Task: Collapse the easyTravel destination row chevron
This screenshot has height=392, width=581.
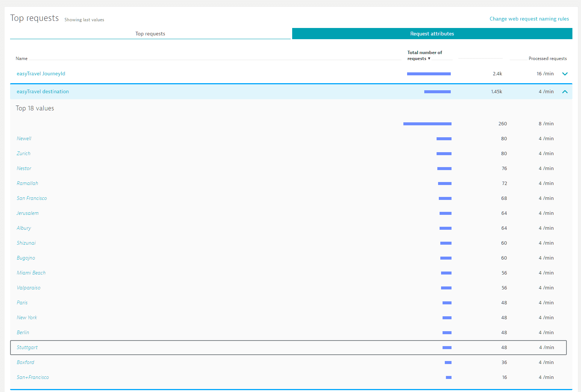Action: [565, 92]
